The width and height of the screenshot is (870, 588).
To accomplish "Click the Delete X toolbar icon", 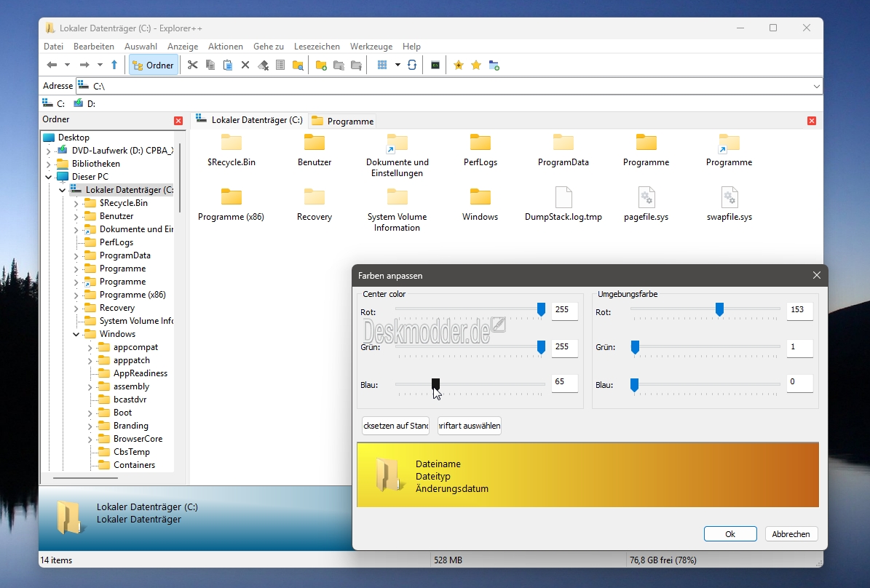I will [245, 65].
